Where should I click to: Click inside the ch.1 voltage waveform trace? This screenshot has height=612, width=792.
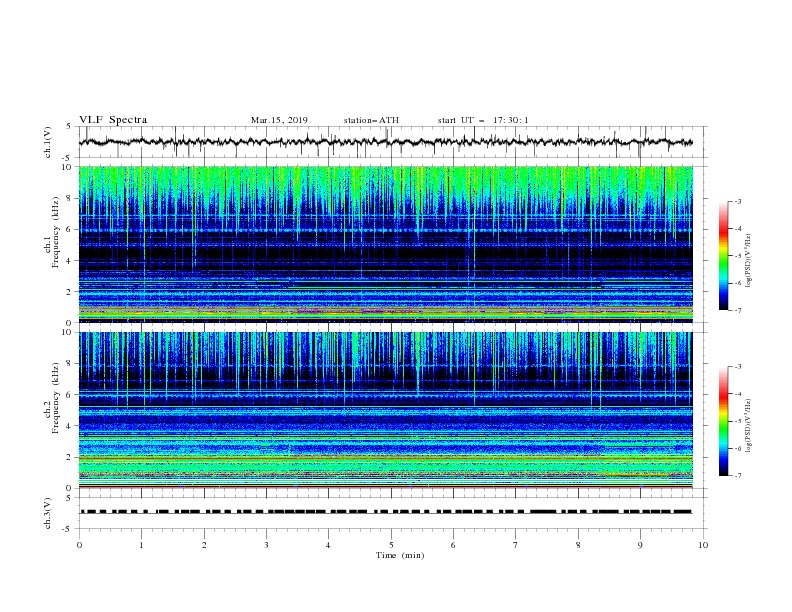pos(386,142)
